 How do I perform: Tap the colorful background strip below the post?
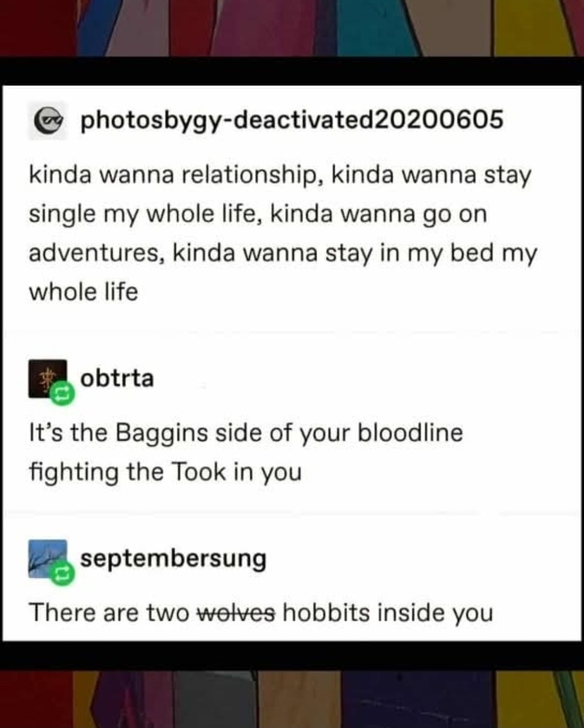[292, 698]
